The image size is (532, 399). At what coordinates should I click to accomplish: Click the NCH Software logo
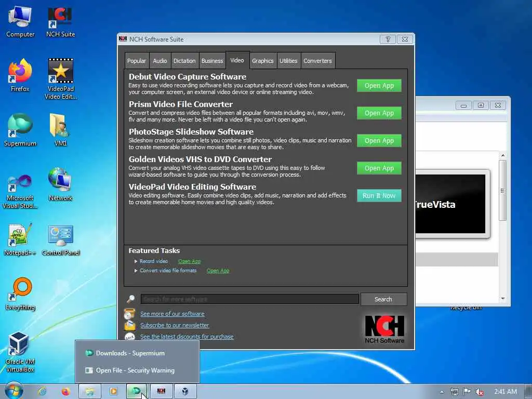[384, 329]
